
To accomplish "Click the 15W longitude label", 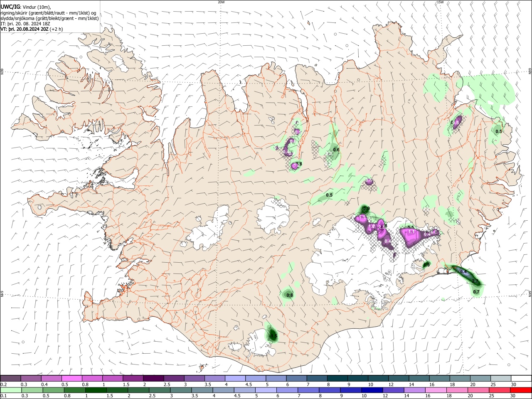I will pyautogui.click(x=440, y=2).
